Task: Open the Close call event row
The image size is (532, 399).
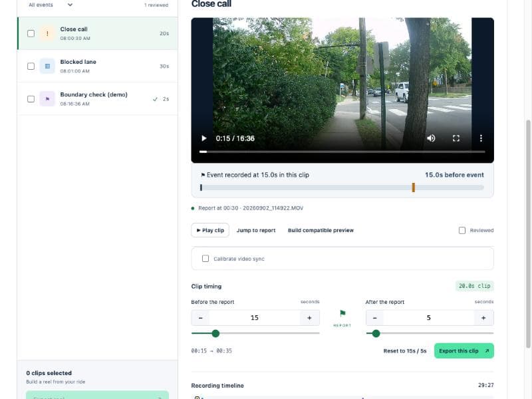Action: pyautogui.click(x=98, y=34)
